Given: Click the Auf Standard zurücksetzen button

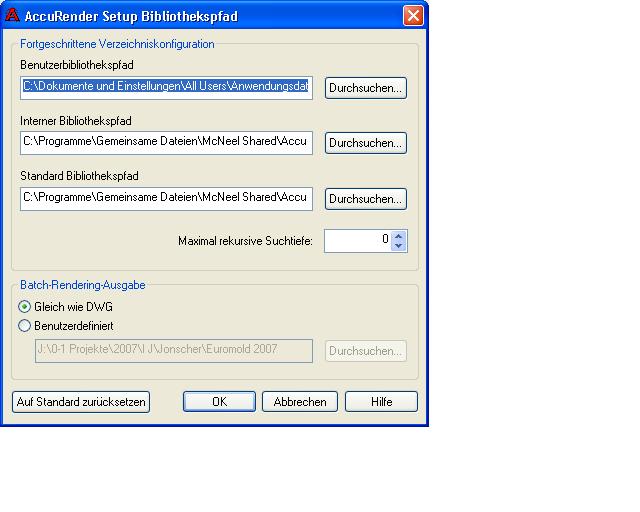Looking at the screenshot, I should (81, 402).
